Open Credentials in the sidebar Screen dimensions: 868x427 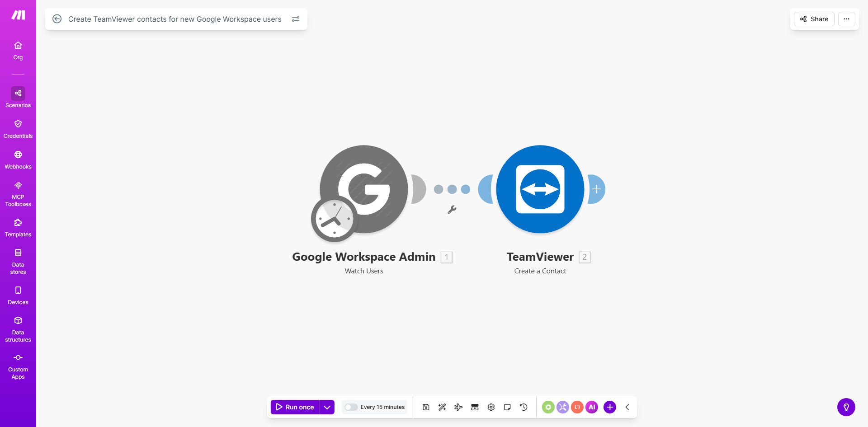tap(18, 129)
